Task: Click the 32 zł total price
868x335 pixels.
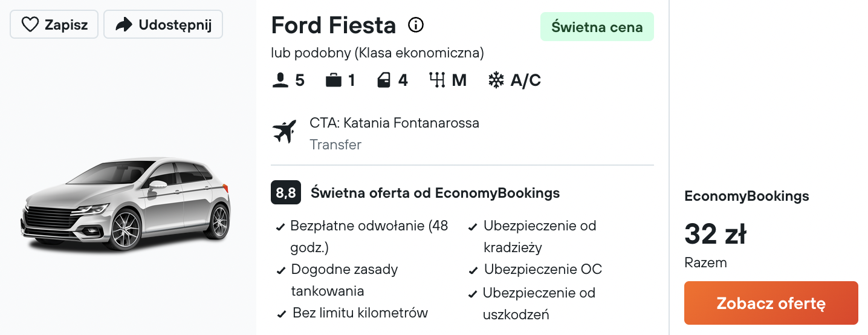Action: [716, 235]
